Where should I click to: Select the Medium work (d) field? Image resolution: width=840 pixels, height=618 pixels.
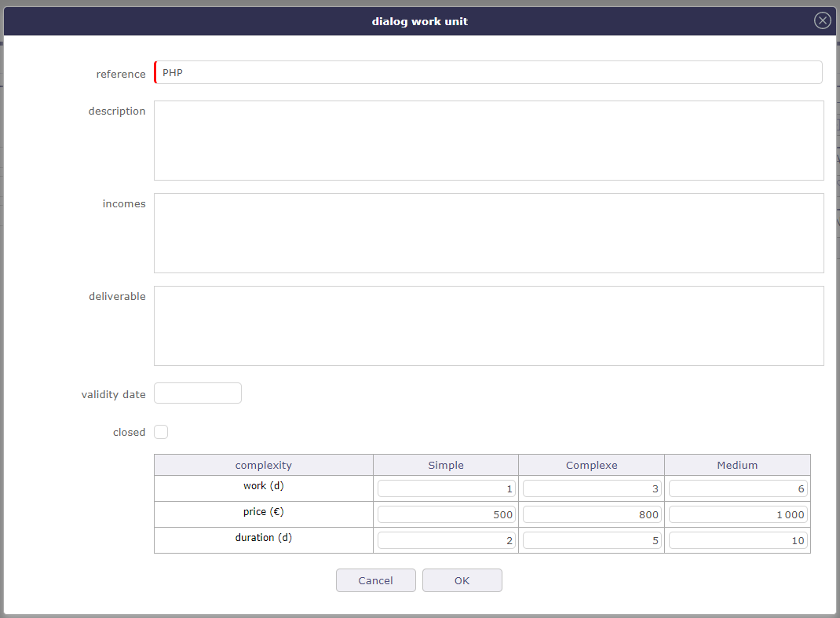737,488
